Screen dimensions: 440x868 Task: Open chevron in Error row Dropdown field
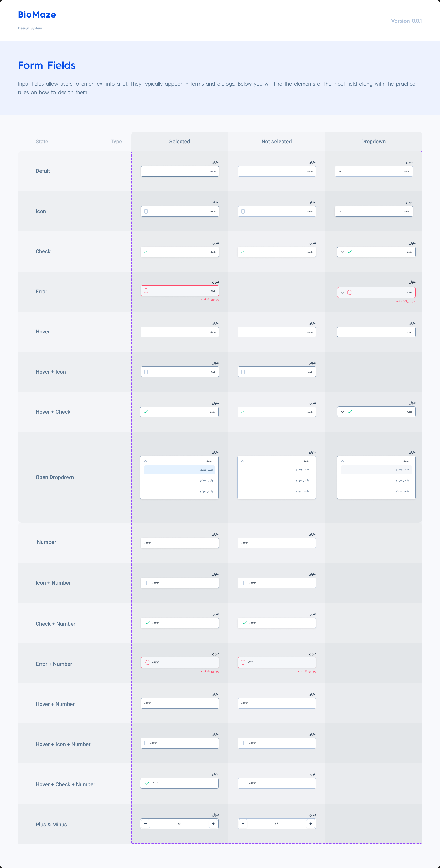click(x=343, y=292)
